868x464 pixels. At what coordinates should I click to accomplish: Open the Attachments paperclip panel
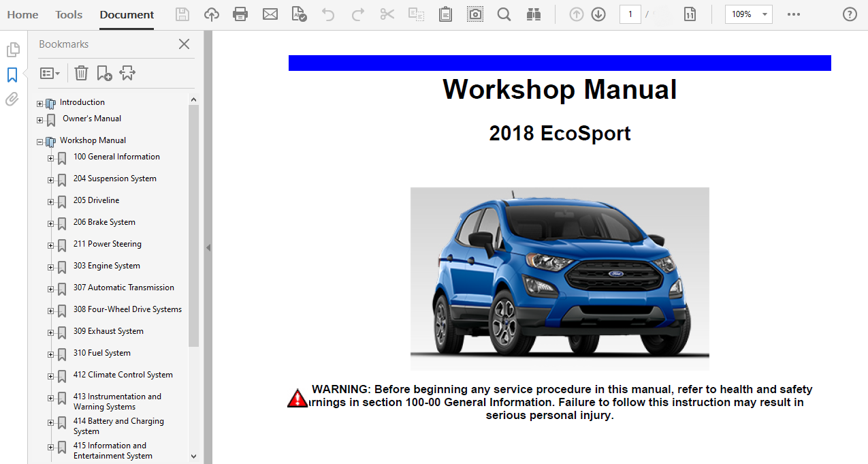[12, 99]
